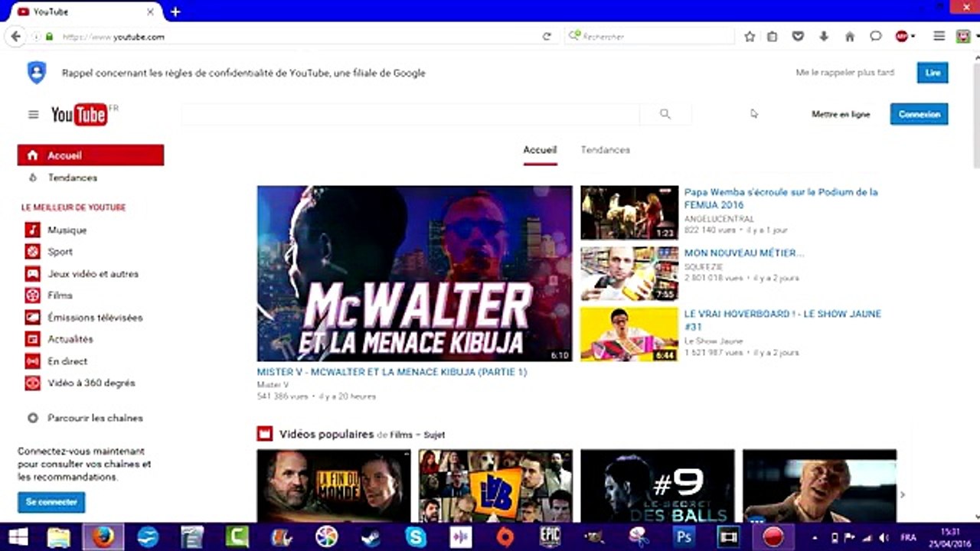Bookmark this page with the star icon
980x551 pixels.
click(750, 37)
